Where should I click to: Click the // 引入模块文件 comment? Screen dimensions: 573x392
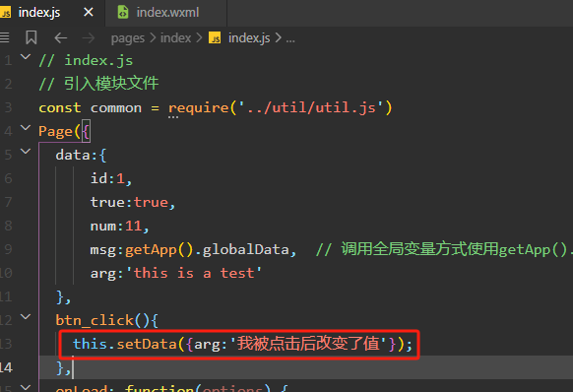tap(98, 84)
